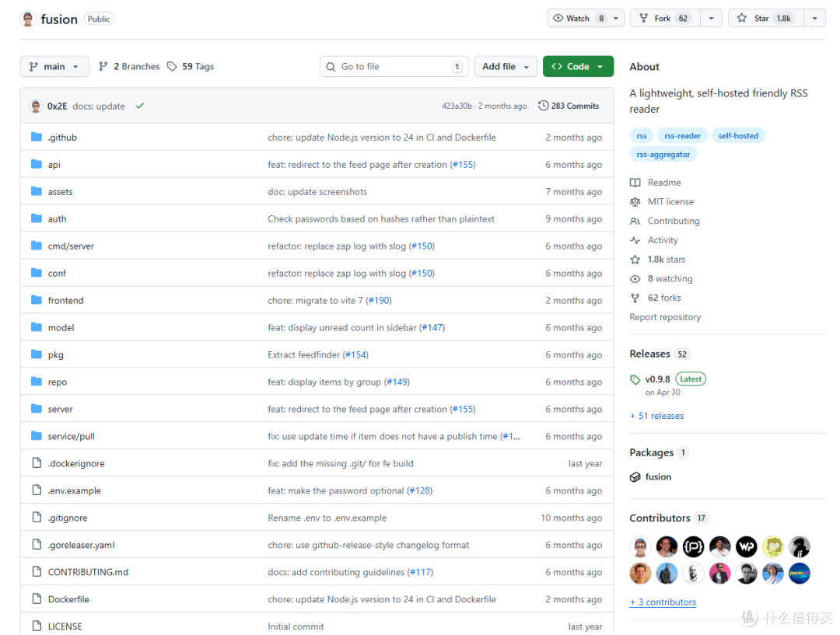The height and width of the screenshot is (635, 840).
Task: Open the conf folder
Action: [x=57, y=274]
